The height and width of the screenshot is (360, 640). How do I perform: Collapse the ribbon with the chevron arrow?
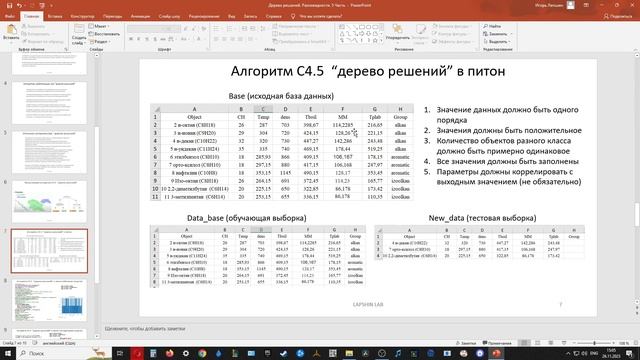(x=635, y=49)
